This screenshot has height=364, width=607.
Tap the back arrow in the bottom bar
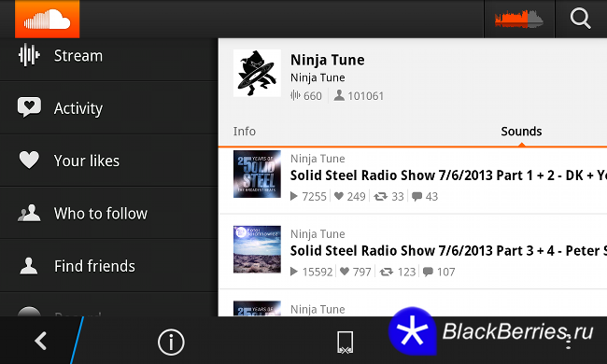[x=41, y=342]
